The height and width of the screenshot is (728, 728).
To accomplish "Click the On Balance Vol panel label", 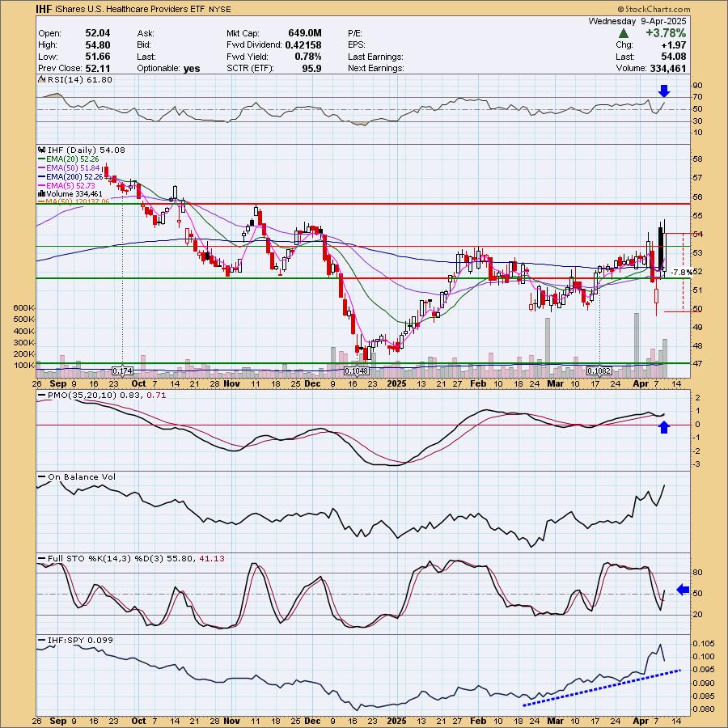I will [x=82, y=476].
